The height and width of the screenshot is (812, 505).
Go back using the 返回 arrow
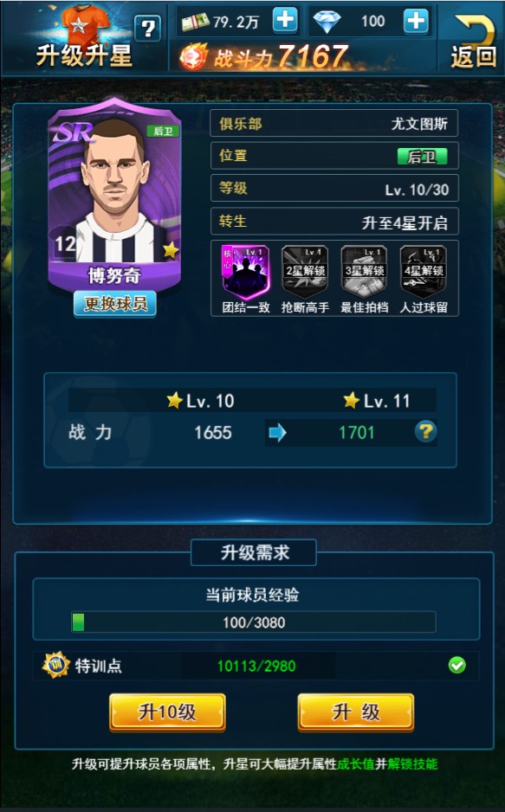click(474, 42)
